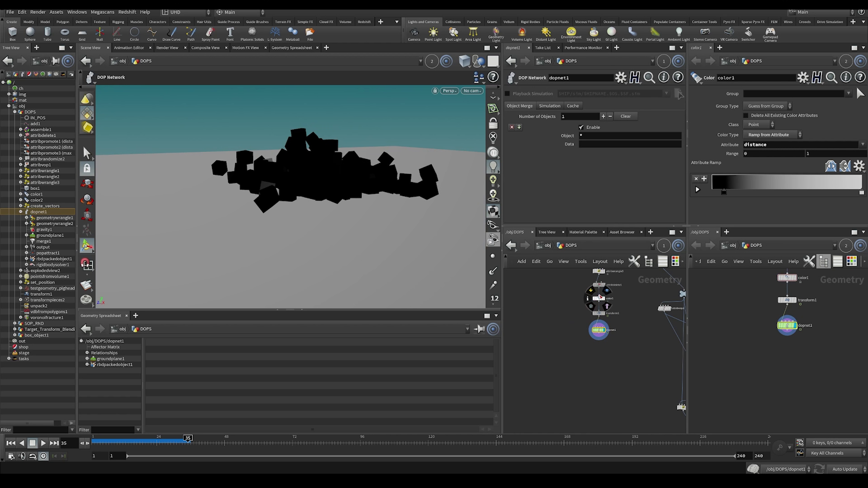This screenshot has height=488, width=868.
Task: Open the Render menu
Action: pos(38,12)
